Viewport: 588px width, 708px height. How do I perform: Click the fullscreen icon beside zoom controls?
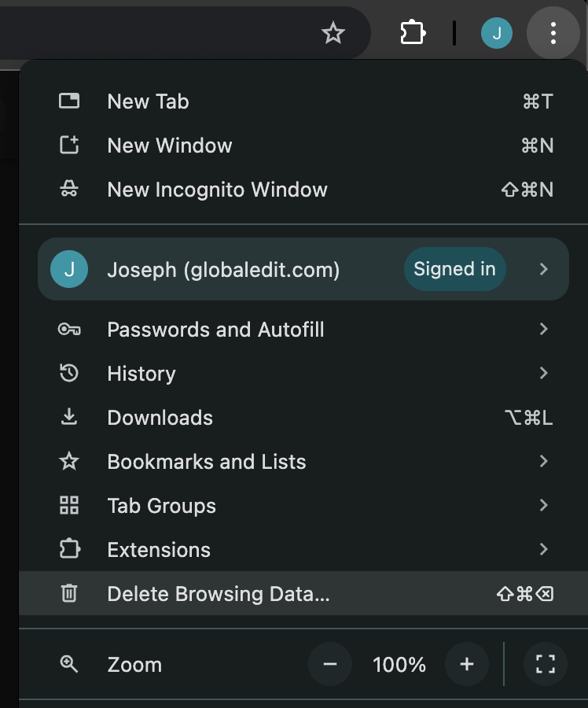546,665
